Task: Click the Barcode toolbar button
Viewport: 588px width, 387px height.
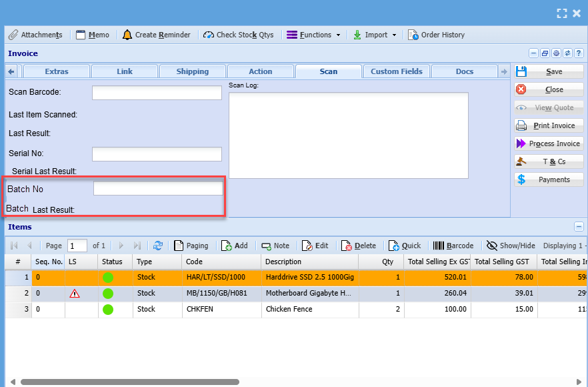Action: (x=453, y=246)
